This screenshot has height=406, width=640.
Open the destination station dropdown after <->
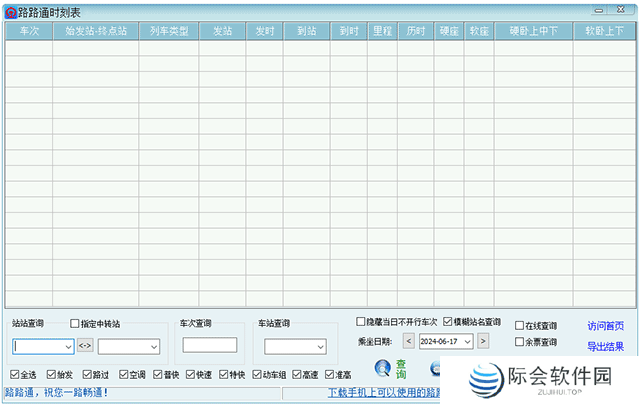154,347
